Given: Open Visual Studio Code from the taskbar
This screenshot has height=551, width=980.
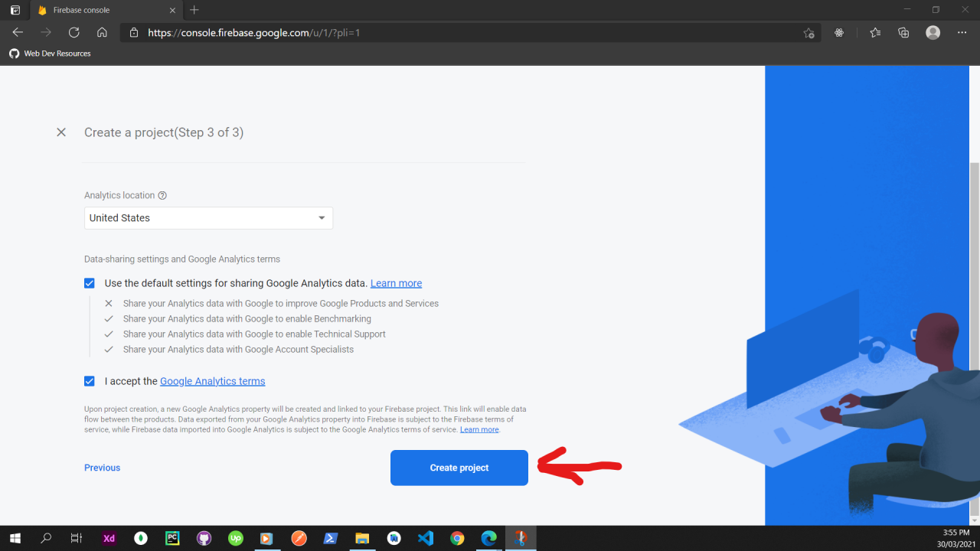Looking at the screenshot, I should 426,538.
